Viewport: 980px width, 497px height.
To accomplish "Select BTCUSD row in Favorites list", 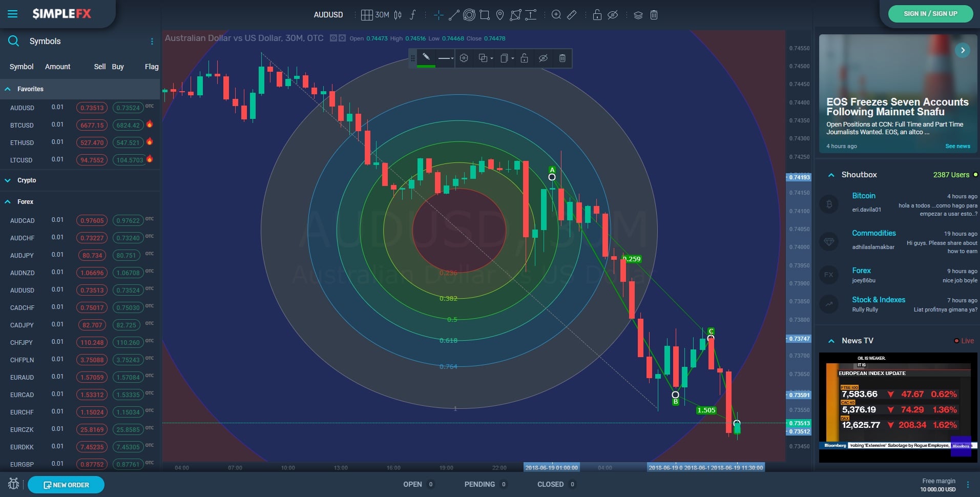I will coord(22,125).
